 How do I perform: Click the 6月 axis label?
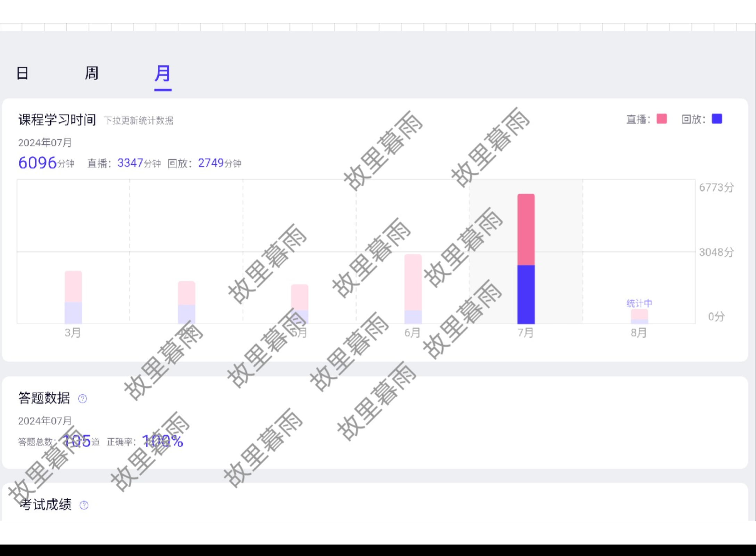tap(412, 333)
